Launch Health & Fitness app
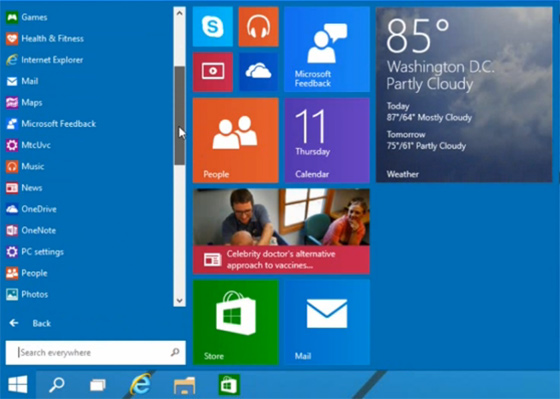560x399 pixels. click(x=45, y=39)
